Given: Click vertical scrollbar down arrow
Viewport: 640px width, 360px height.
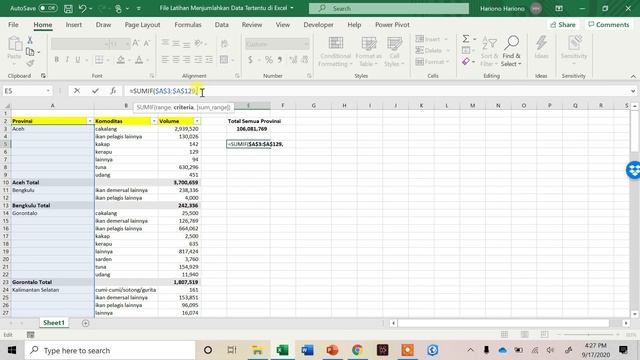Looking at the screenshot, I should (635, 314).
